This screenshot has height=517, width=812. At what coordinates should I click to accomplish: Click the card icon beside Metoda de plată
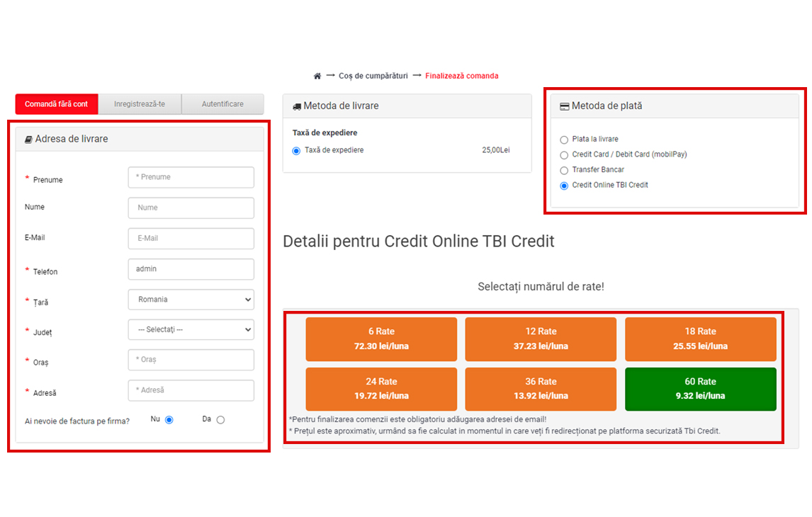[x=564, y=106]
